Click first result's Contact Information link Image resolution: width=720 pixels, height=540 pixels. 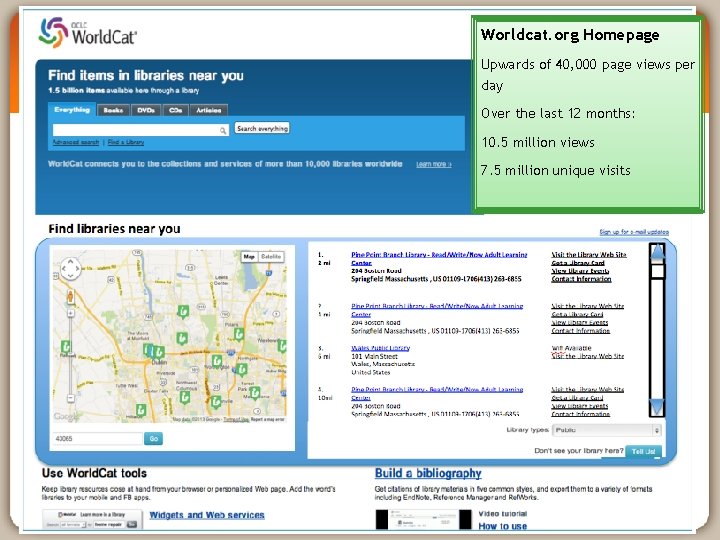click(x=581, y=279)
